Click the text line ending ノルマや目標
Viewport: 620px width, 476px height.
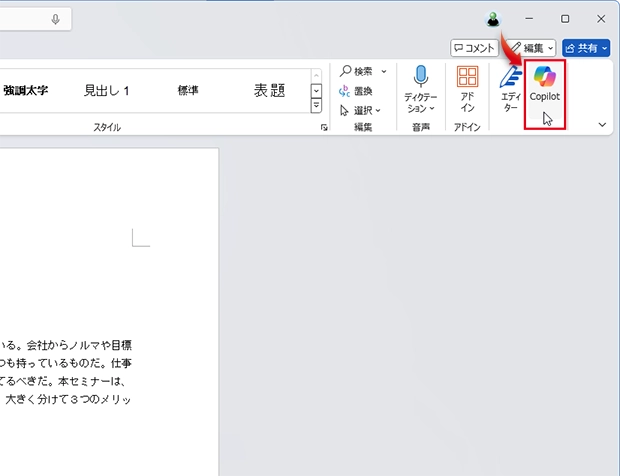(66, 346)
